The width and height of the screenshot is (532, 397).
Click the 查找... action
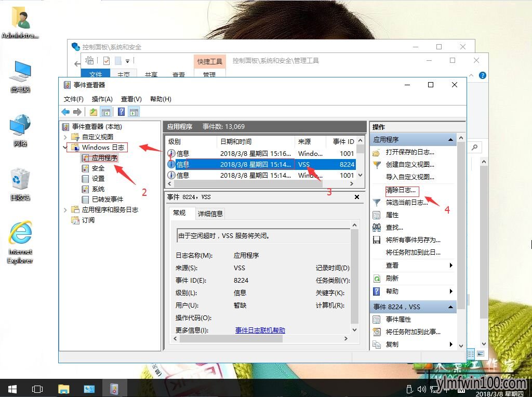tap(395, 228)
